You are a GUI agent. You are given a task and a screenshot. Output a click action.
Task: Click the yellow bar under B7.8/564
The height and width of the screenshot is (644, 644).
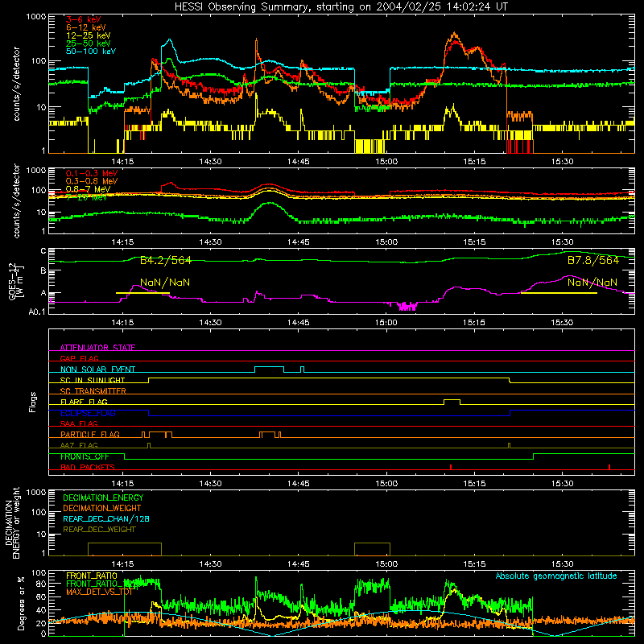pos(559,293)
